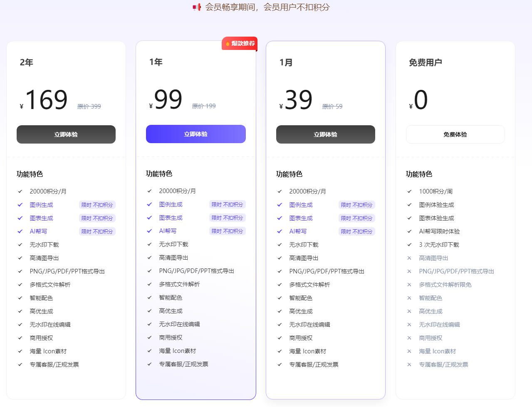Click 限时不扣积分 tag beside AI帮写 in 1月 plan
Image resolution: width=532 pixels, height=407 pixels.
tap(356, 231)
